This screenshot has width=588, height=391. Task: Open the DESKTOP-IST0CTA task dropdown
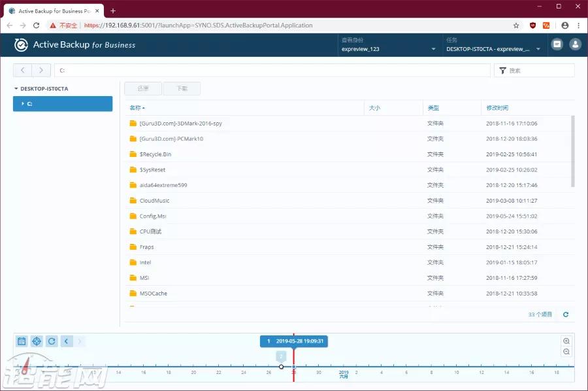point(493,49)
